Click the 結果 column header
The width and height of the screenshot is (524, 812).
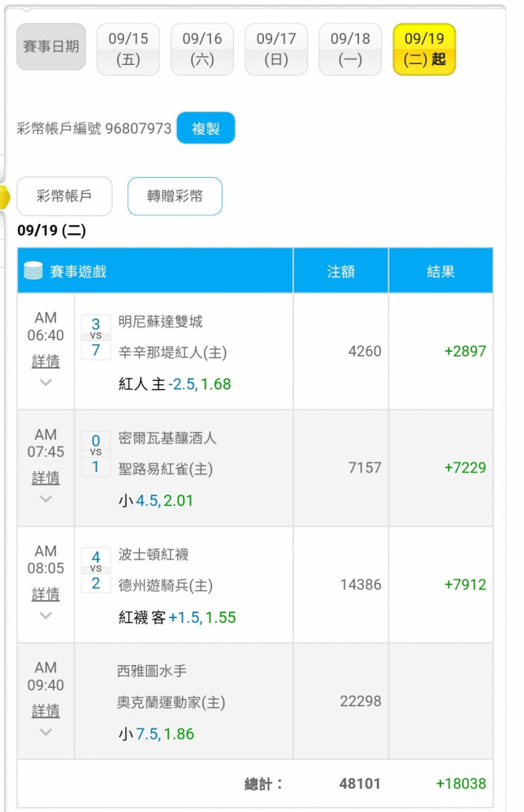[440, 271]
